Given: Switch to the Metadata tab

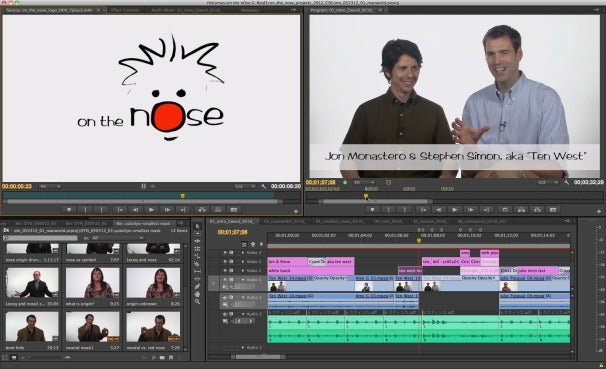Looking at the screenshot, I should click(x=249, y=10).
